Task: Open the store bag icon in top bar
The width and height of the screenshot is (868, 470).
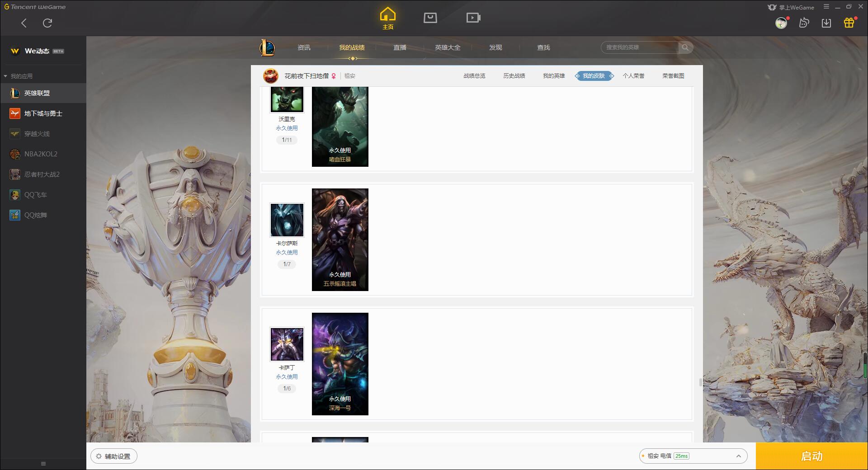Action: point(430,18)
